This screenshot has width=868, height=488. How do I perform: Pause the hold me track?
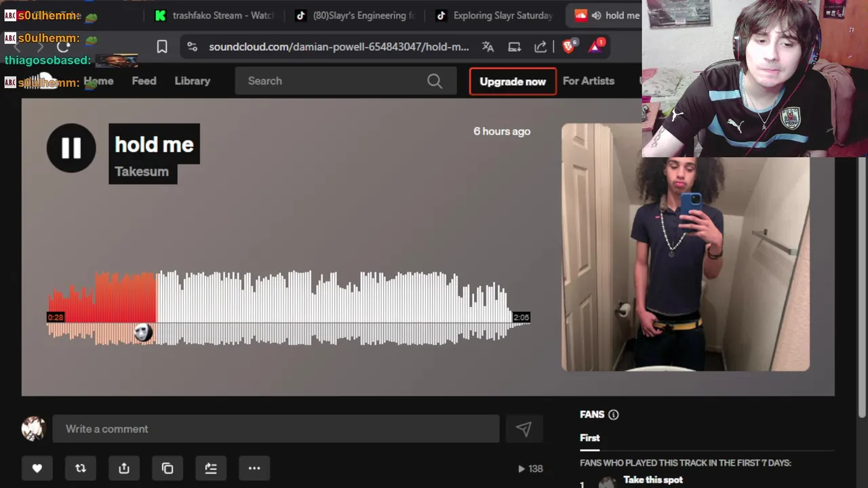pyautogui.click(x=71, y=148)
